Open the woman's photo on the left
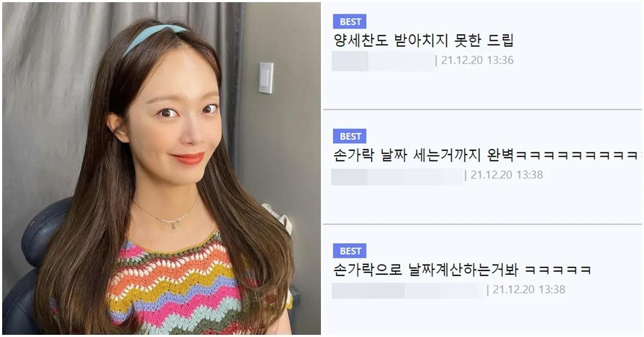The width and height of the screenshot is (644, 337). tap(162, 169)
